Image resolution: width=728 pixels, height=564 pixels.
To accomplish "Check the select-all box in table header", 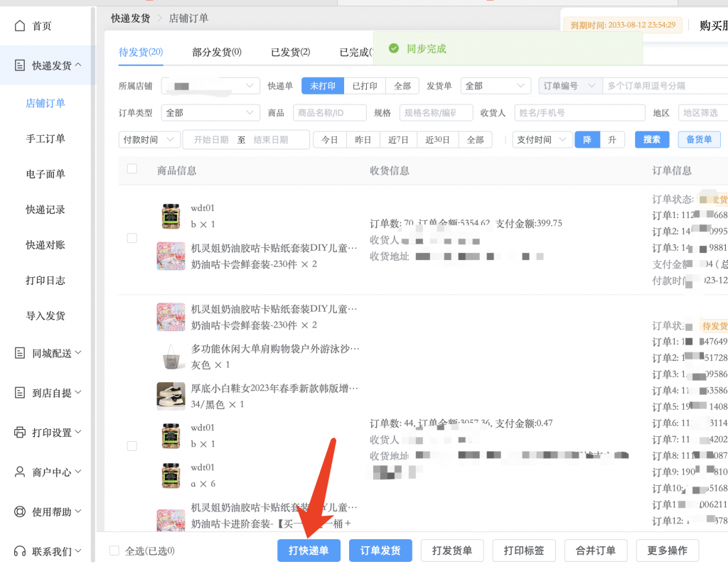I will coord(132,169).
